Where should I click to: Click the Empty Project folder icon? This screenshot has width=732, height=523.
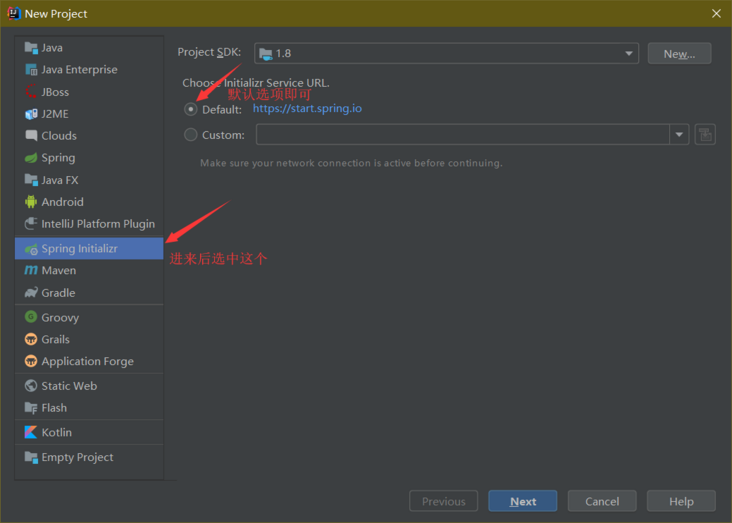click(x=31, y=457)
